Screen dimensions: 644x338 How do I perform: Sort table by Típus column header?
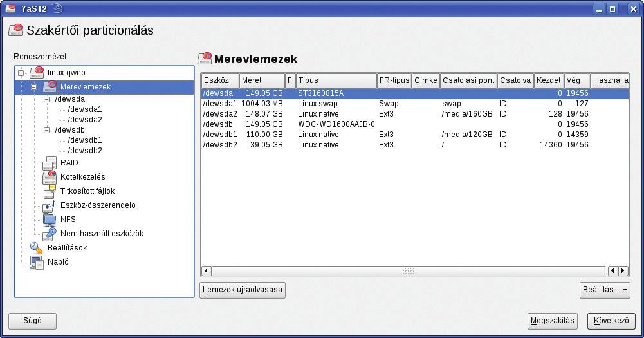pyautogui.click(x=336, y=80)
